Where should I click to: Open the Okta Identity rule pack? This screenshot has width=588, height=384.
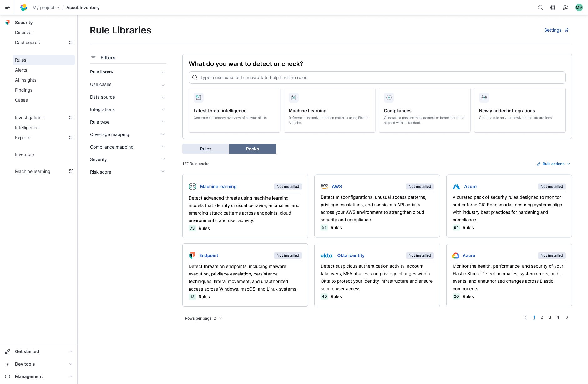point(351,255)
